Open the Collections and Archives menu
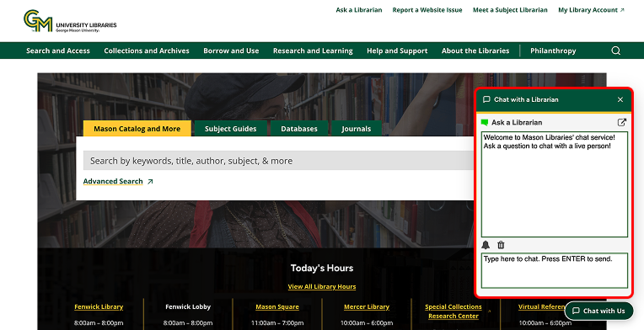 147,51
